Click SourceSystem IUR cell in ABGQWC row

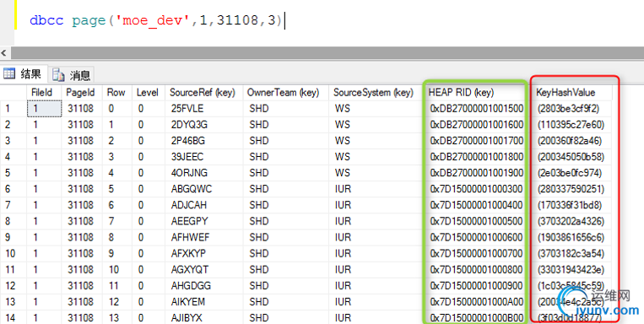[376, 189]
